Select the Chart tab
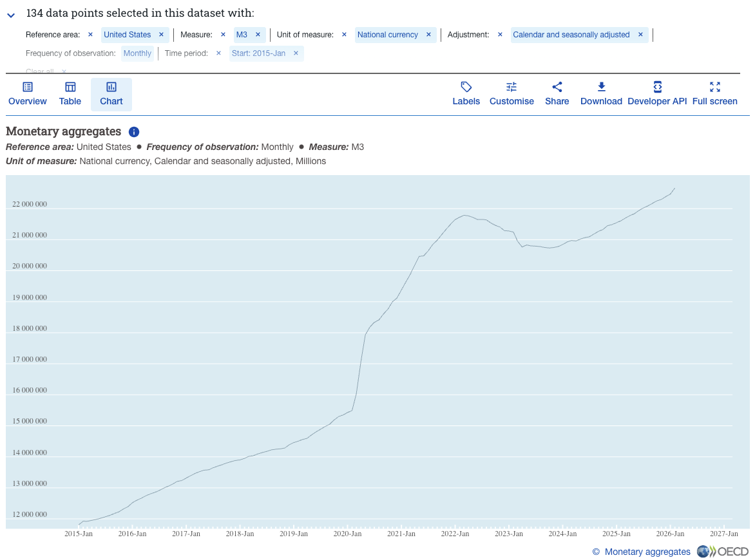Image resolution: width=755 pixels, height=560 pixels. (x=111, y=94)
